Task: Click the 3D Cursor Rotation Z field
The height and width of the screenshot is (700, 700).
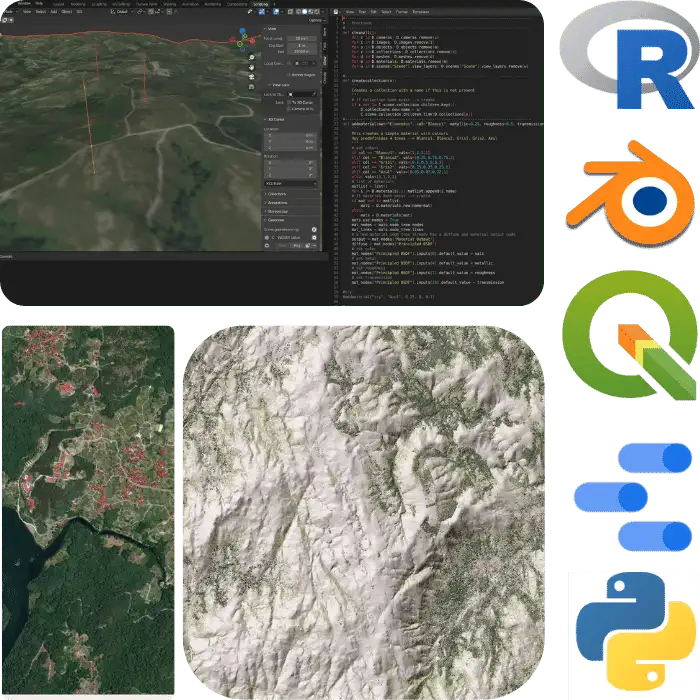Action: tap(290, 175)
